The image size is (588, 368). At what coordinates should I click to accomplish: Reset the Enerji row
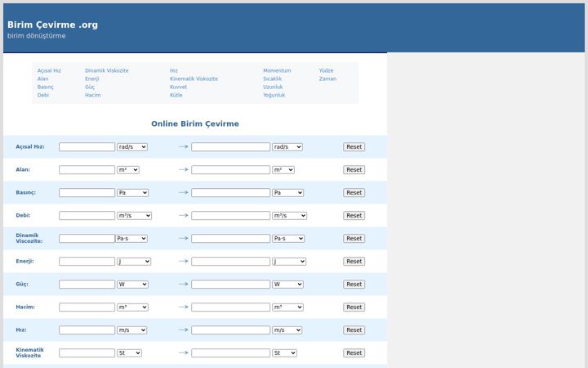(x=354, y=262)
